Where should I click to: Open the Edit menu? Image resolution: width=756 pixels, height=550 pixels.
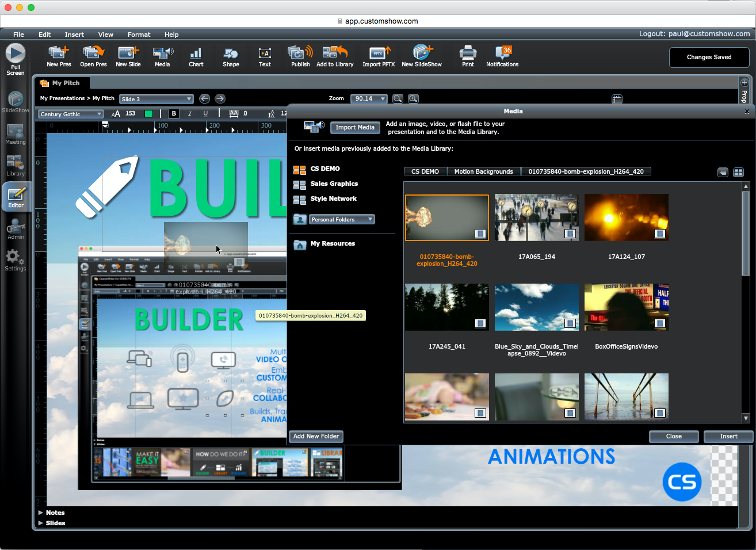[44, 35]
